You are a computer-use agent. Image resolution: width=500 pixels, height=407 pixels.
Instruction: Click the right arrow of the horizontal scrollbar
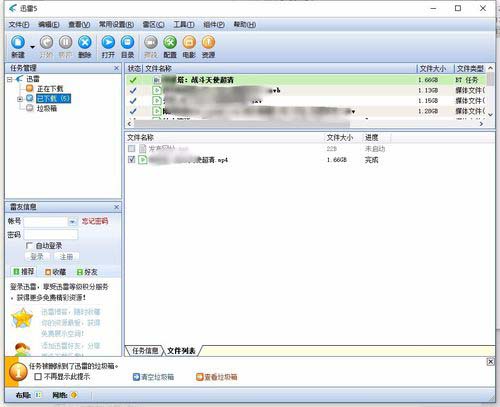(481, 124)
